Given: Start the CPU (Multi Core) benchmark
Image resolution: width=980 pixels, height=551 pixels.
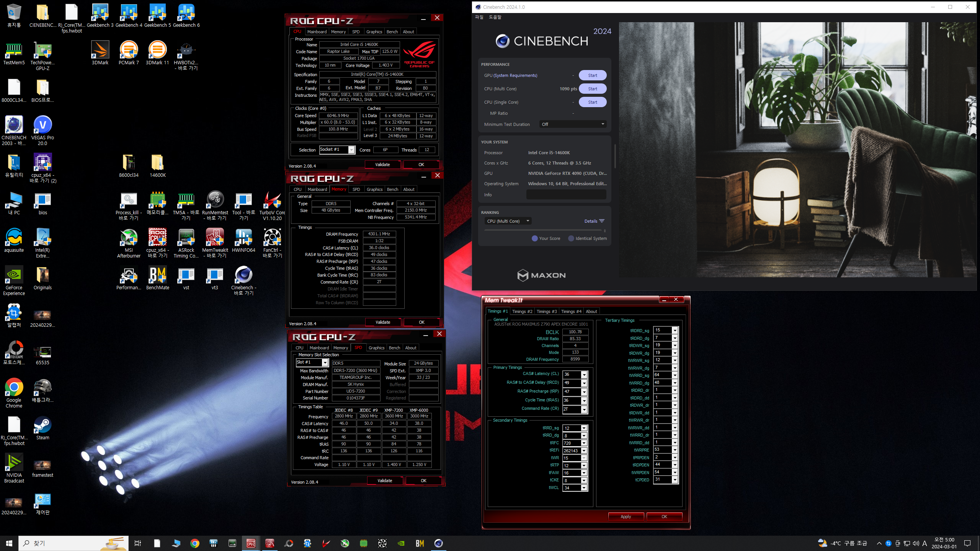Looking at the screenshot, I should point(593,89).
